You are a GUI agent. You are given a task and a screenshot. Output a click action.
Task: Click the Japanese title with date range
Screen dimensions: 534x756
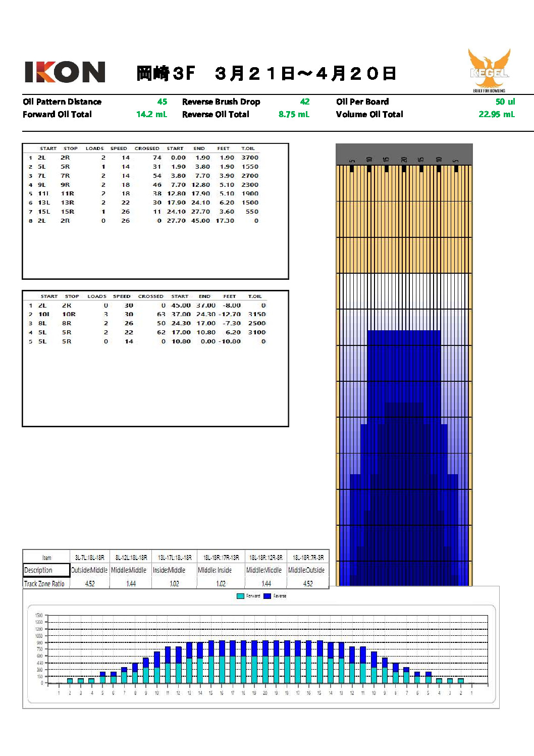pyautogui.click(x=266, y=73)
